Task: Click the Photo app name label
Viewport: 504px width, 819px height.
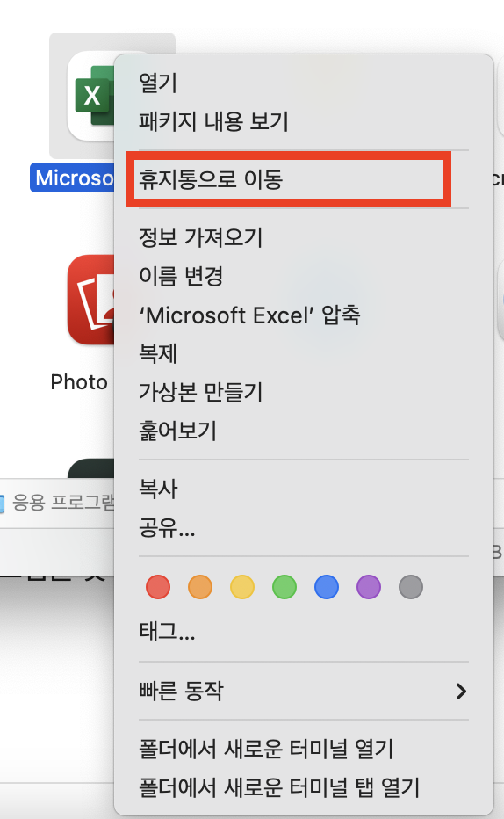Action: 79,382
